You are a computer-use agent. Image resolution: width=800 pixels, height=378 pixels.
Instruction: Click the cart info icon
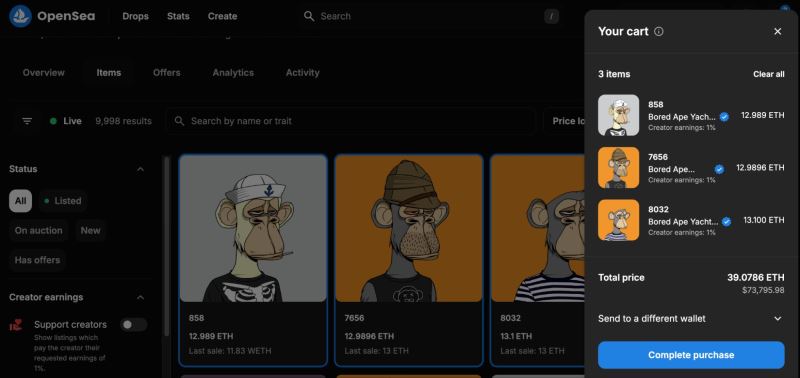tap(659, 32)
